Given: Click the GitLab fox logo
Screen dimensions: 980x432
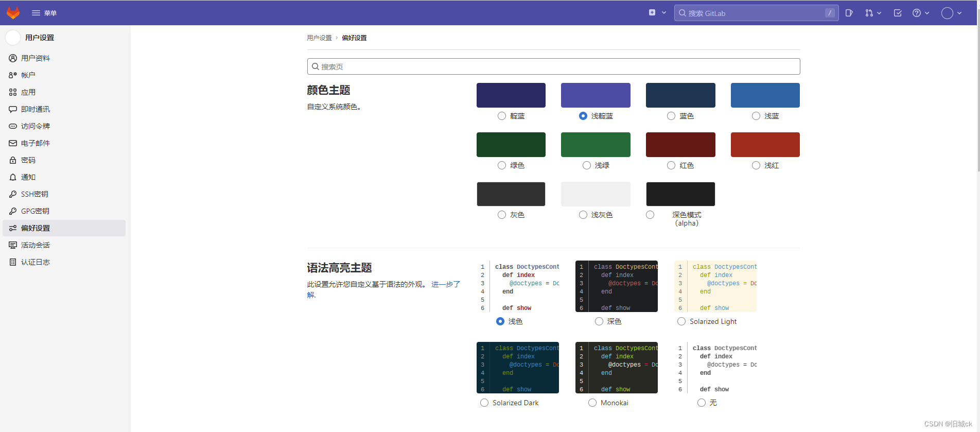Looking at the screenshot, I should click(x=13, y=13).
